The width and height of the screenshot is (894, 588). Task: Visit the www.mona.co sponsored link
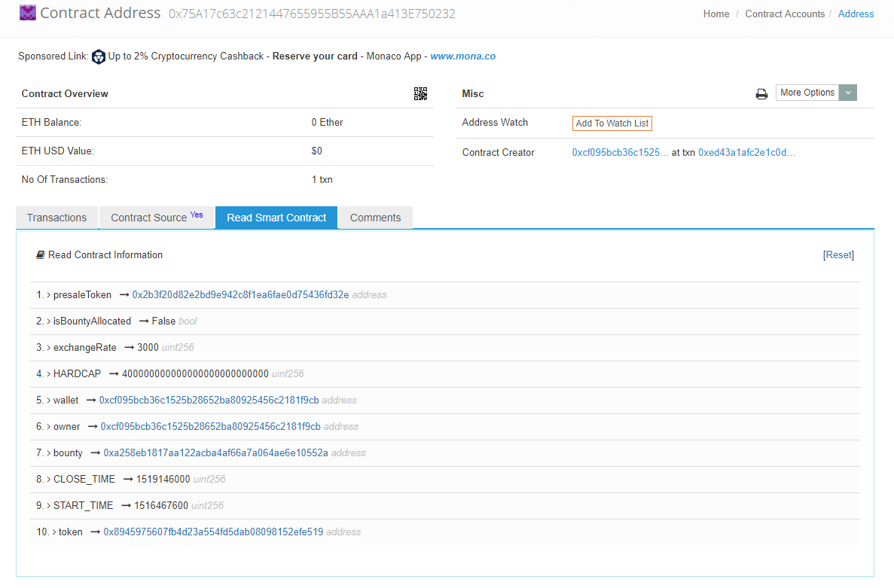tap(463, 56)
